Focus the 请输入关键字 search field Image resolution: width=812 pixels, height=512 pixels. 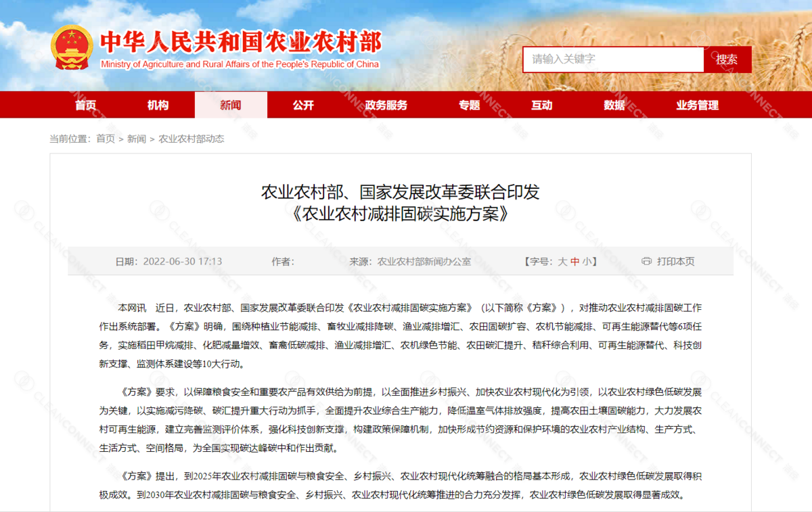coord(613,60)
